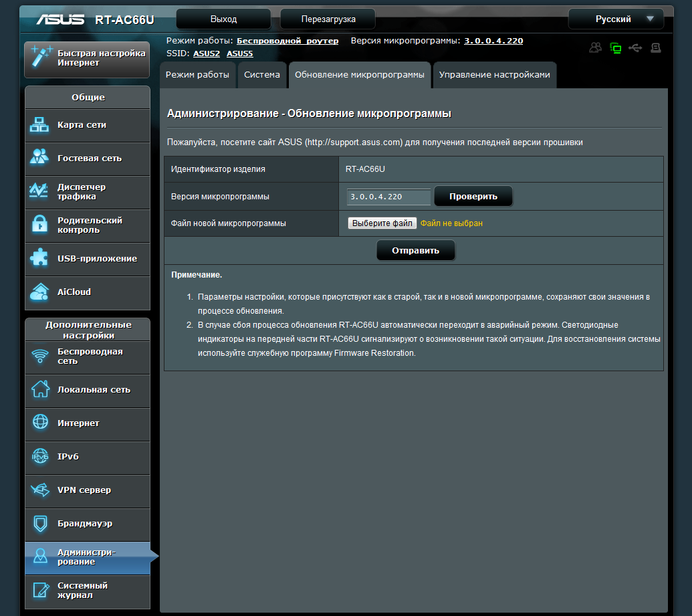692x616 pixels.
Task: Click the Wireless network Wi-Fi icon
Action: (40, 356)
